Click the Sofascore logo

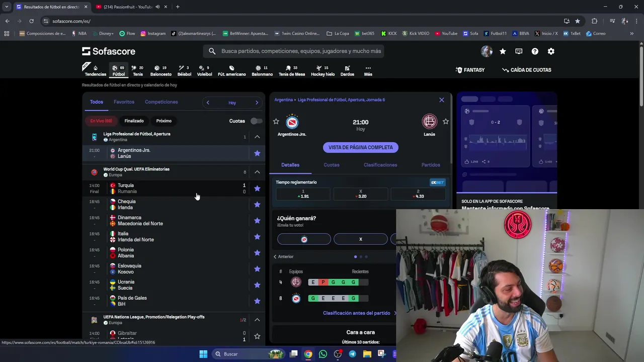click(x=109, y=51)
